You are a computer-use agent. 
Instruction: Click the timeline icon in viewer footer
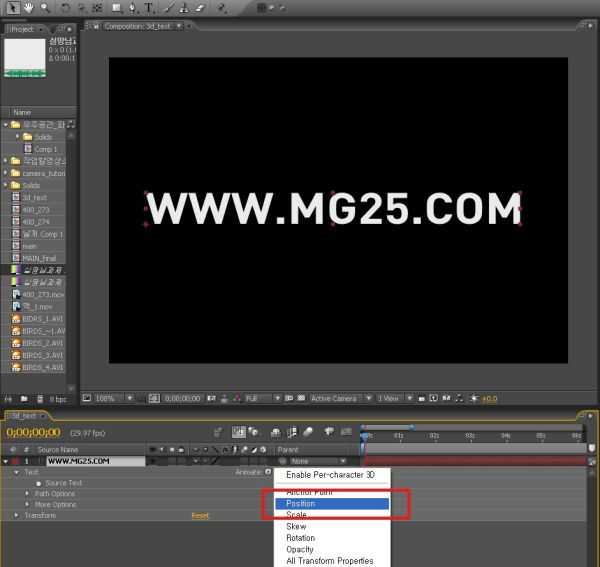pos(447,398)
